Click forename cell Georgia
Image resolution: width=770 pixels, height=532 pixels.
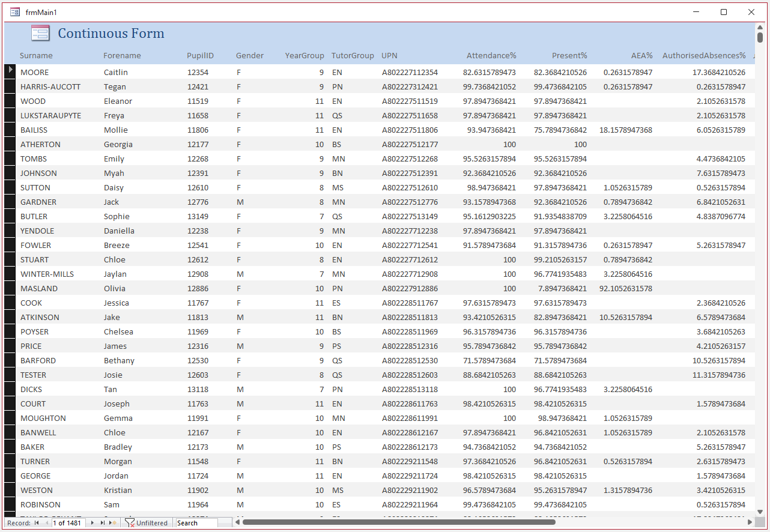tap(118, 144)
